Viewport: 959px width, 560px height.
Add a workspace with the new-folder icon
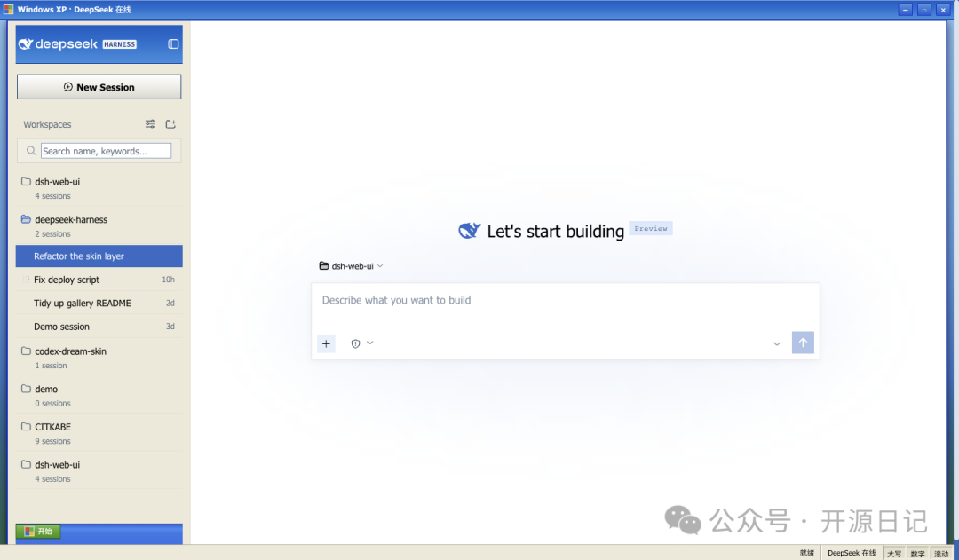170,124
